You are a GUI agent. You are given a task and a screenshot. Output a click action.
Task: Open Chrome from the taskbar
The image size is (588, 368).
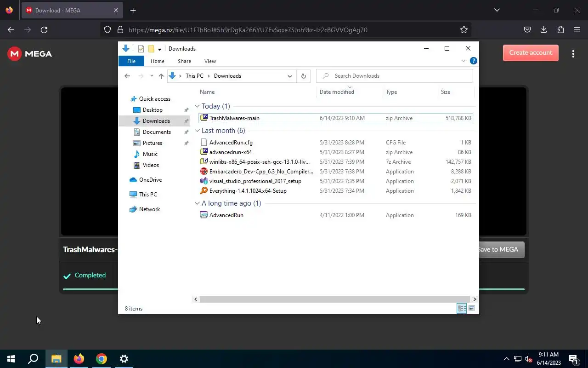click(102, 359)
